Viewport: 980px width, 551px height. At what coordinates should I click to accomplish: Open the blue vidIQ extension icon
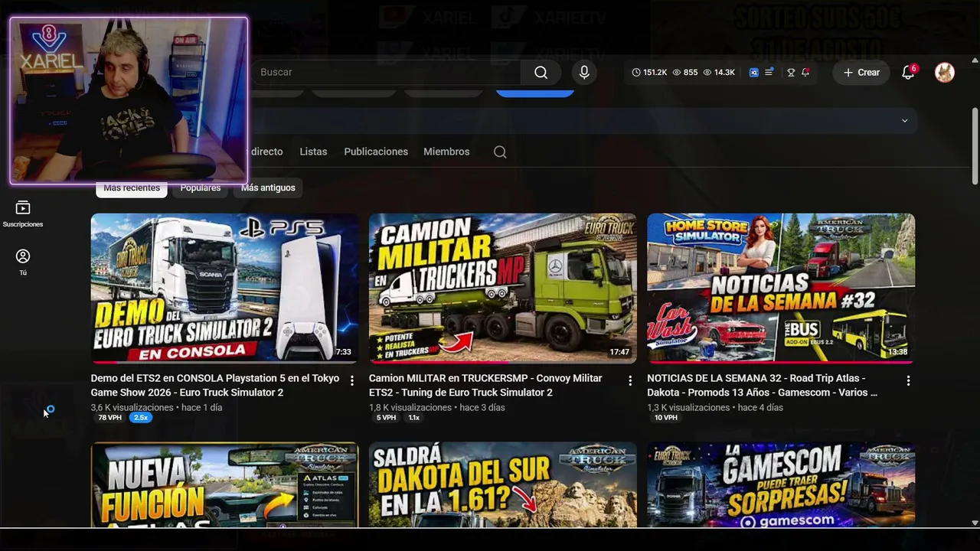click(x=754, y=72)
